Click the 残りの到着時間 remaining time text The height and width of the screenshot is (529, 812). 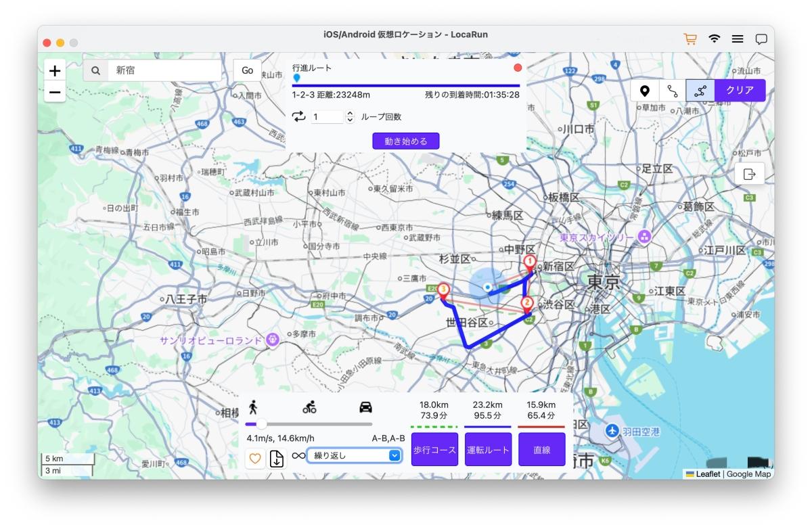pyautogui.click(x=472, y=95)
